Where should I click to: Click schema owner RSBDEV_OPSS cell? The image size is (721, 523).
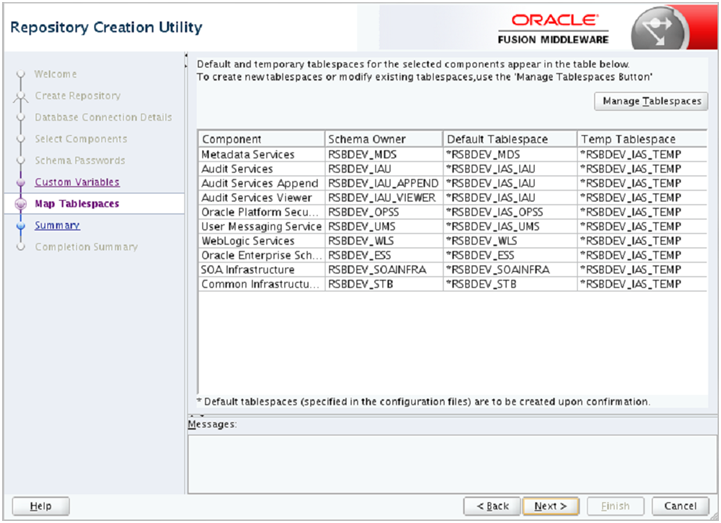[x=383, y=212]
